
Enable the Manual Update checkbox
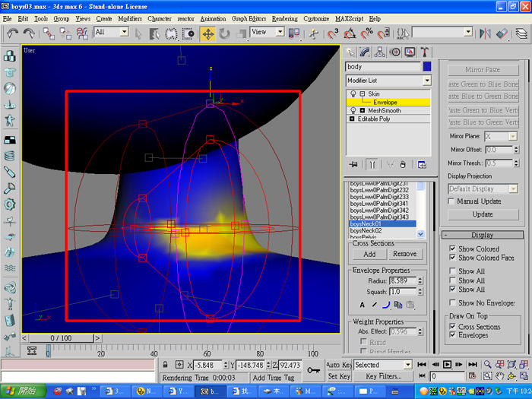coord(451,201)
